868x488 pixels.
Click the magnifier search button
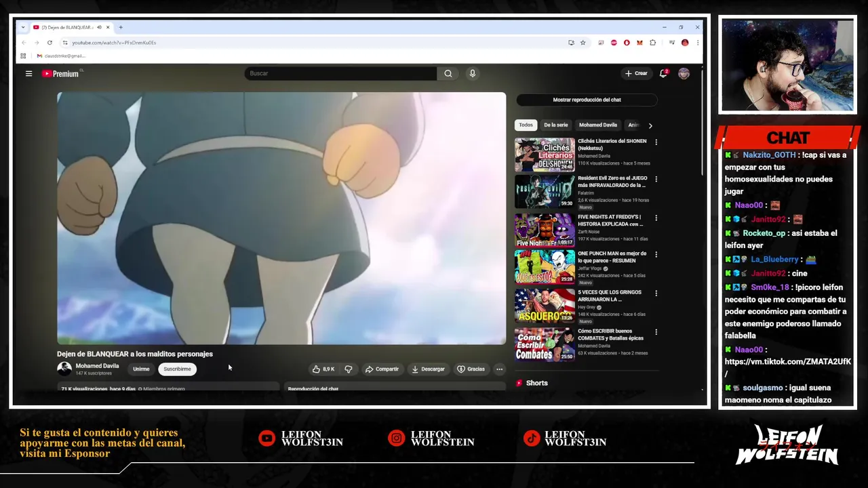[x=448, y=73]
